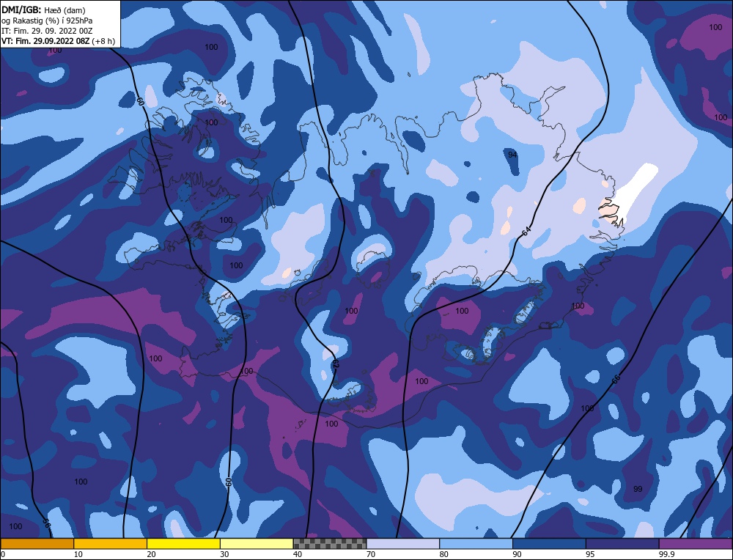Click the '94' humidity value on the map

point(513,154)
